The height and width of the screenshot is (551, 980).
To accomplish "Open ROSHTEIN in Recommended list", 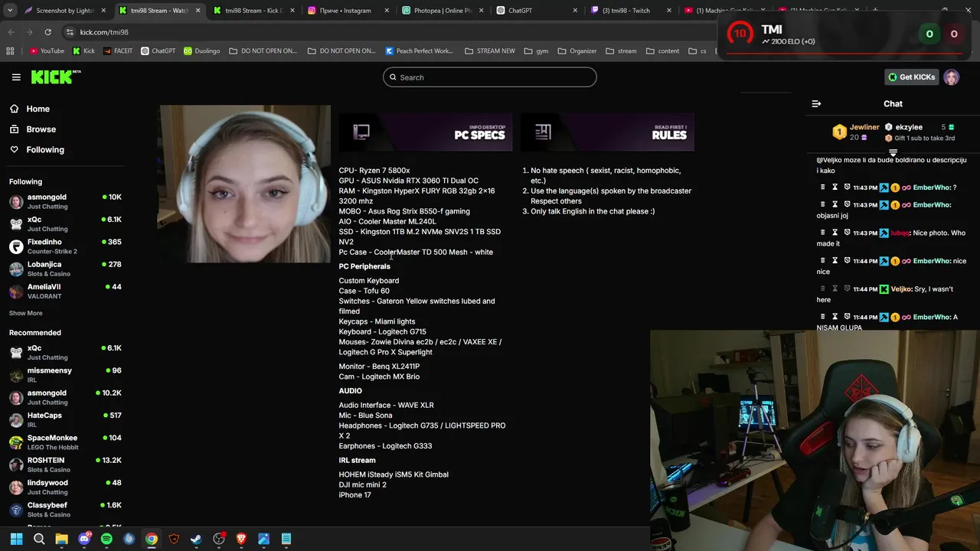I will [x=65, y=465].
